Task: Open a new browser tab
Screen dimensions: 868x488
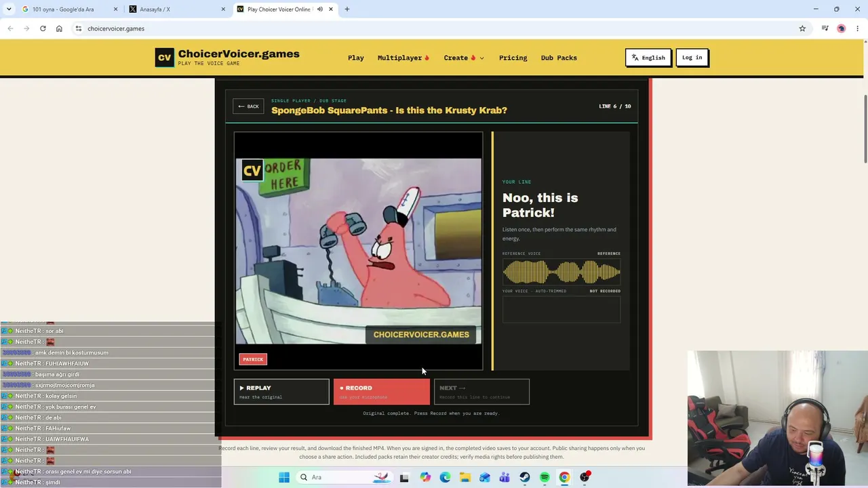Action: tap(347, 9)
